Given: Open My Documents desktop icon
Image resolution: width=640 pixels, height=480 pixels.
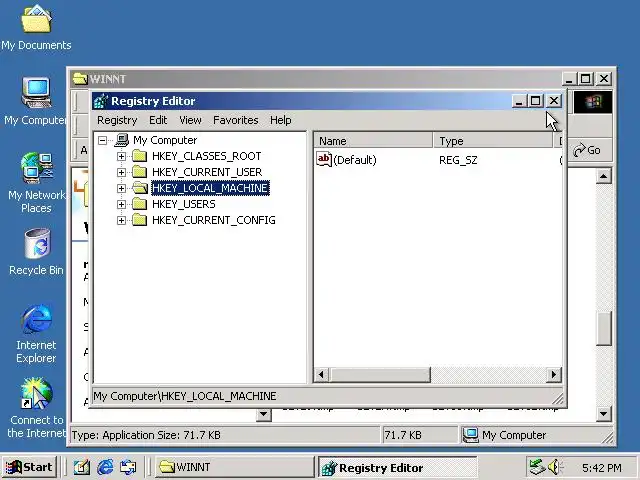Looking at the screenshot, I should tap(36, 27).
